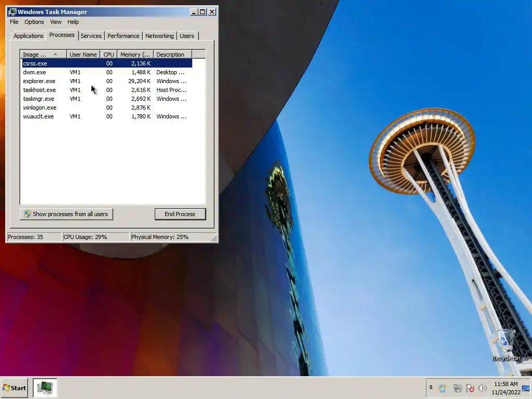Switch to the Networking tab
The height and width of the screenshot is (399, 532).
click(x=159, y=36)
